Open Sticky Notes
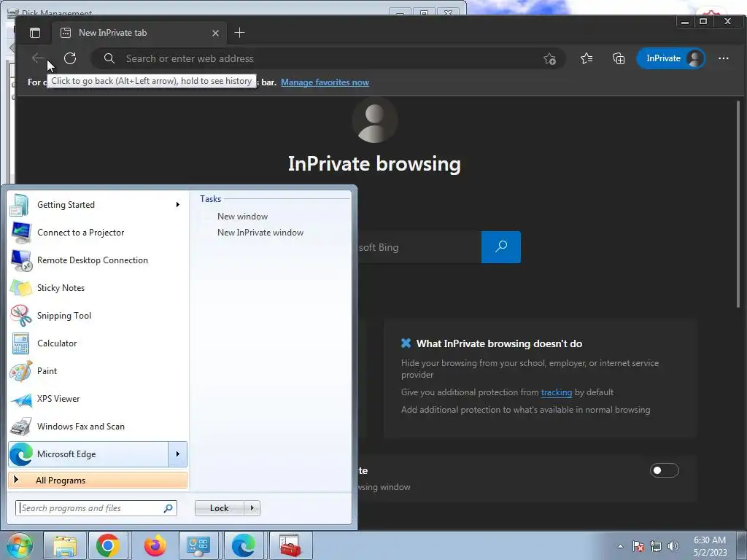The width and height of the screenshot is (747, 560). (98, 287)
